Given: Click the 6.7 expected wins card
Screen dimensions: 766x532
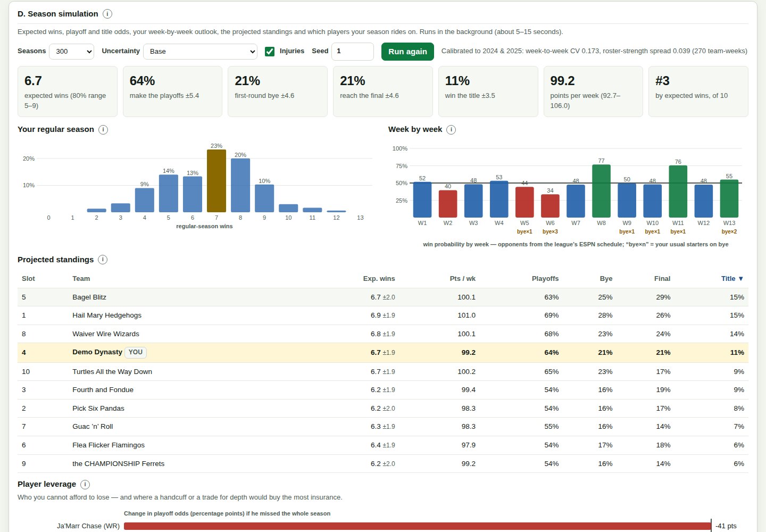Looking at the screenshot, I should click(68, 92).
